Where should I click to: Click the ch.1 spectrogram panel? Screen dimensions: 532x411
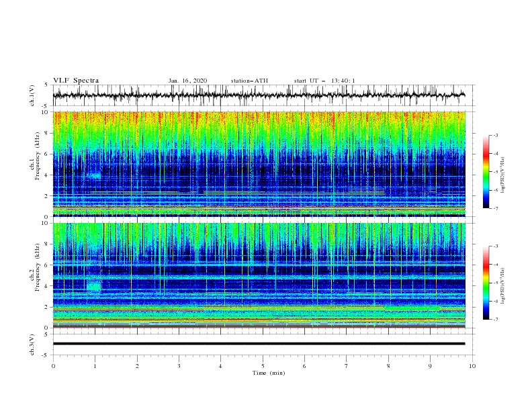click(259, 164)
